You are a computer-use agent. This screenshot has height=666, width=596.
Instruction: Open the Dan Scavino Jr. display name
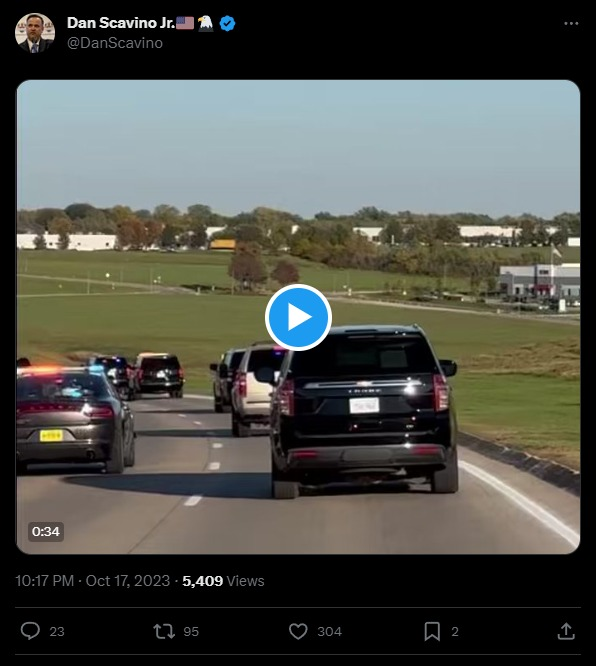(x=121, y=23)
